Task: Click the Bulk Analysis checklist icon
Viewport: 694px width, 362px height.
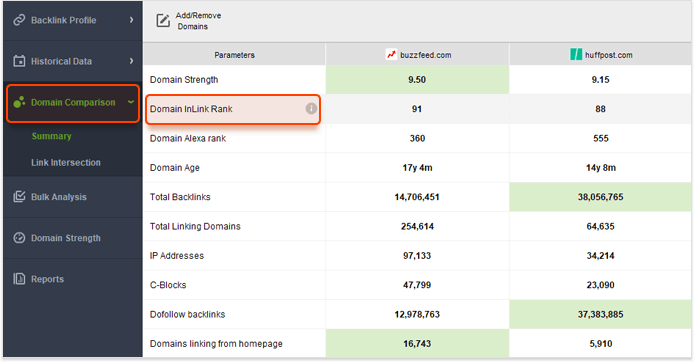Action: coord(19,196)
